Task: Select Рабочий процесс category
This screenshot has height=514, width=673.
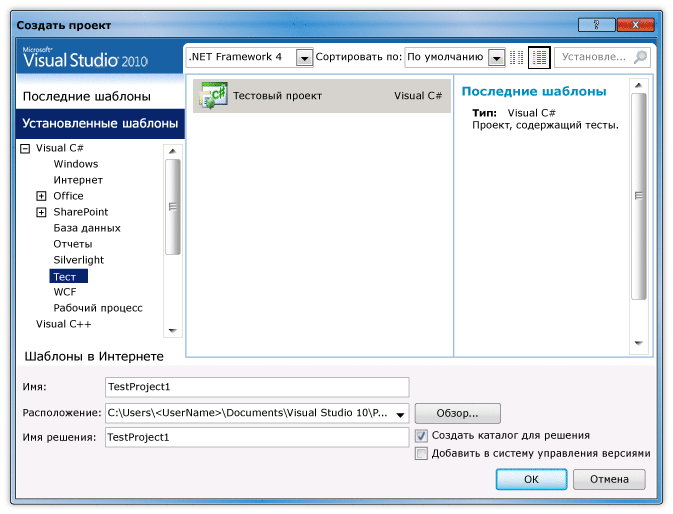Action: (x=98, y=308)
